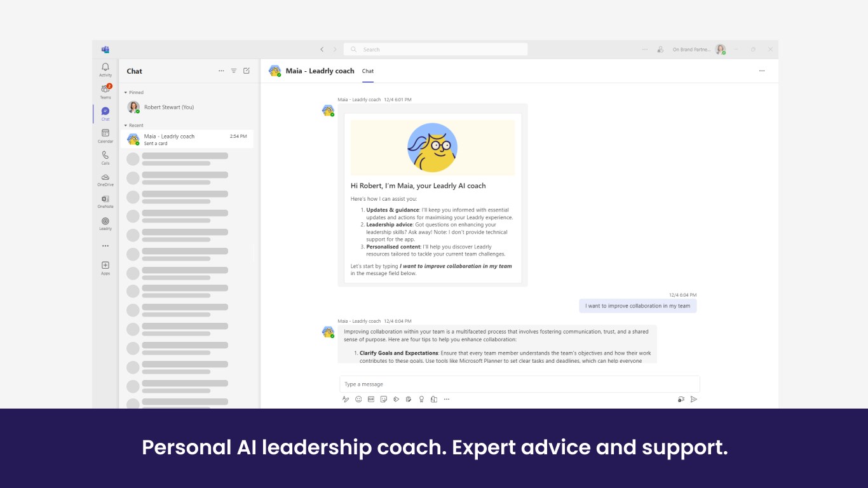Image resolution: width=868 pixels, height=488 pixels.
Task: Click the Maia mascot image in welcome card
Action: (432, 147)
